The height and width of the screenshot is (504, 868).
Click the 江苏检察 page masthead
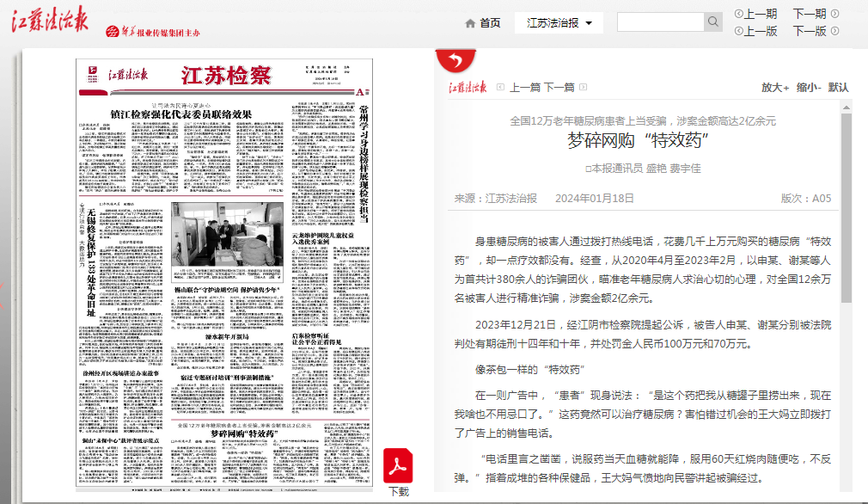click(226, 76)
